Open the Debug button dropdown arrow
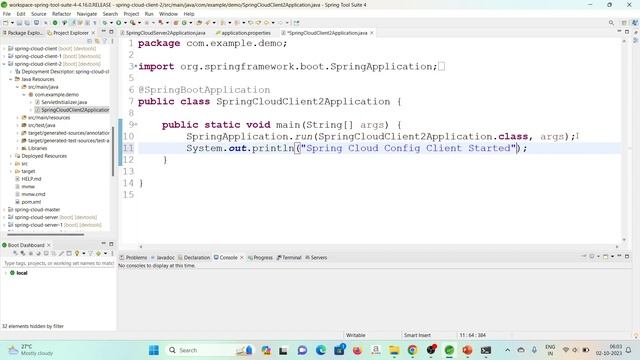Image resolution: width=640 pixels, height=360 pixels. click(x=111, y=23)
